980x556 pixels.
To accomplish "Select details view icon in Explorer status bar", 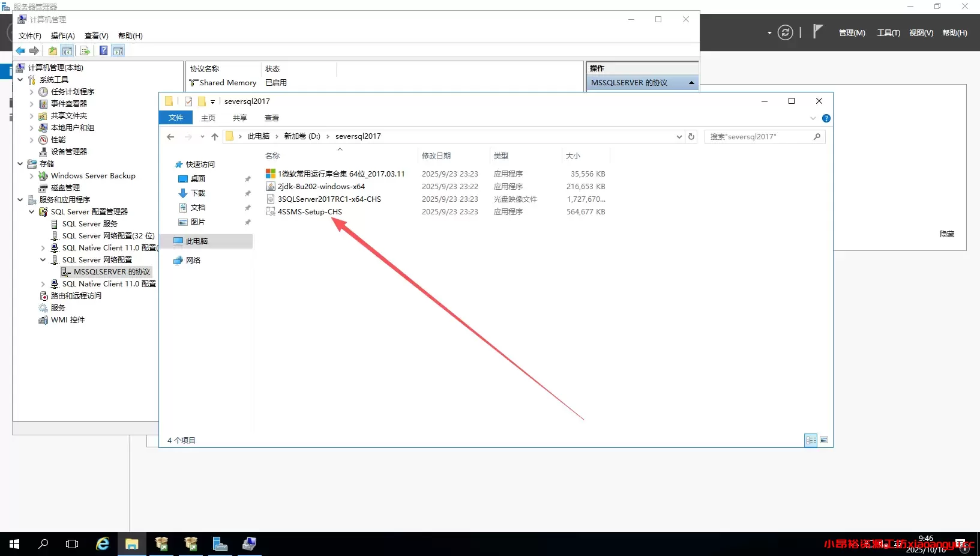I will click(x=811, y=440).
